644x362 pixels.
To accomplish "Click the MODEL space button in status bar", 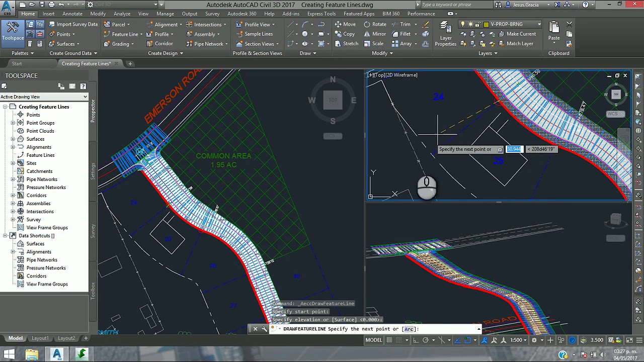I will 373,340.
